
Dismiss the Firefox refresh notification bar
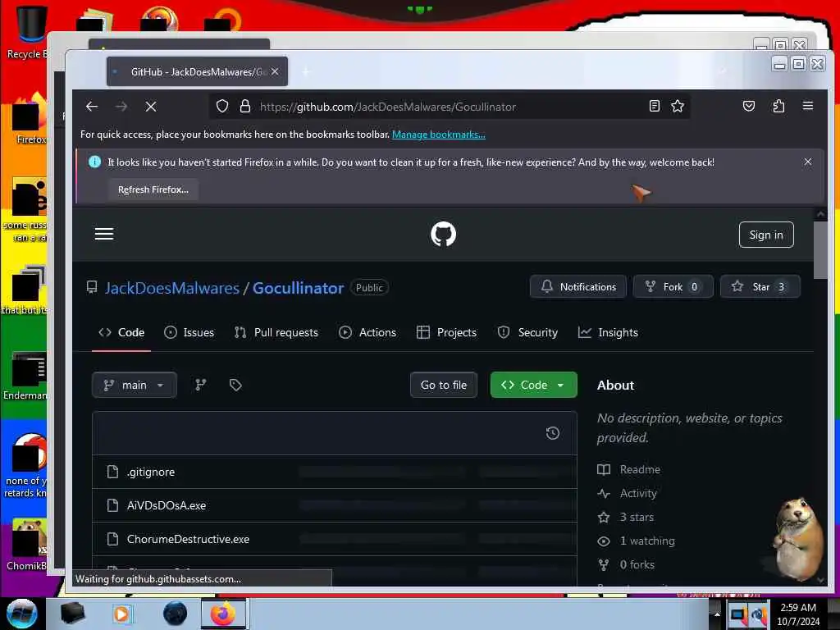808,162
